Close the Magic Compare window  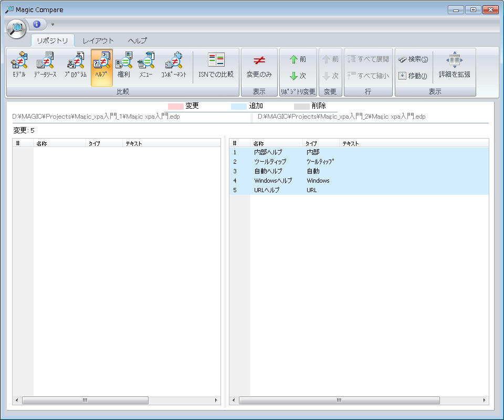click(x=490, y=10)
